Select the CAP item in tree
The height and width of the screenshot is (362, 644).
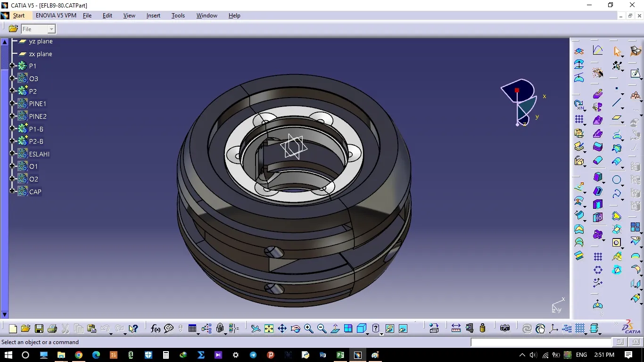click(x=35, y=192)
